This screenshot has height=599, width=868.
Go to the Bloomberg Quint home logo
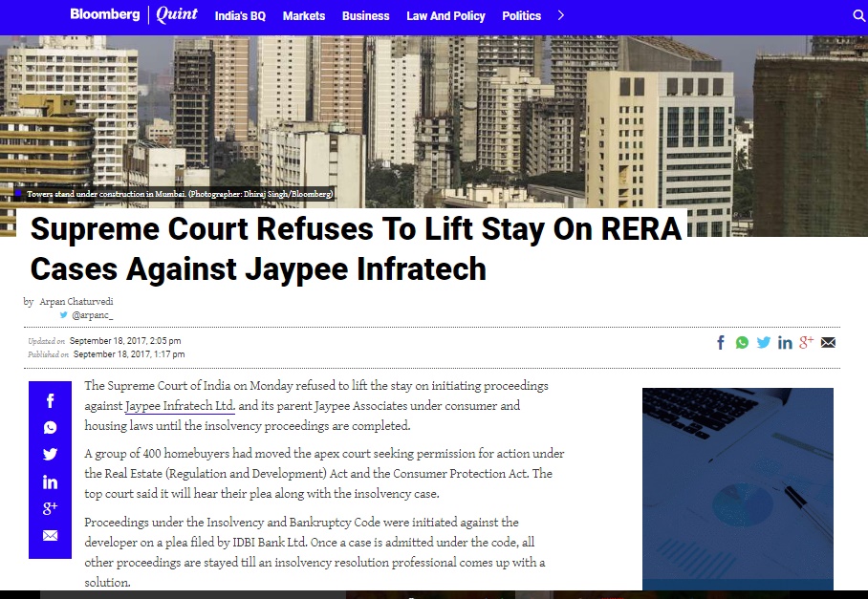134,14
